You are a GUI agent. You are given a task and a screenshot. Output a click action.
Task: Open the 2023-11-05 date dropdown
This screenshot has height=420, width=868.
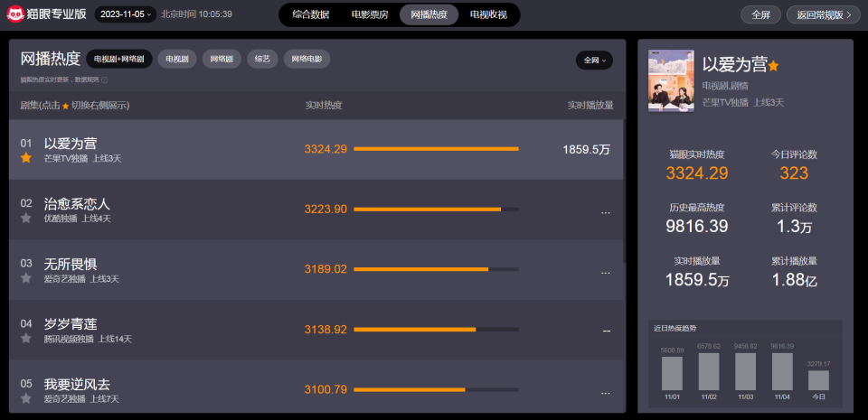coord(126,14)
